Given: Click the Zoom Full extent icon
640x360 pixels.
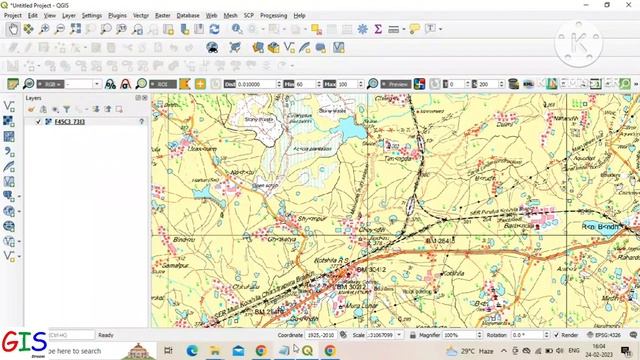Looking at the screenshot, I should pos(75,29).
